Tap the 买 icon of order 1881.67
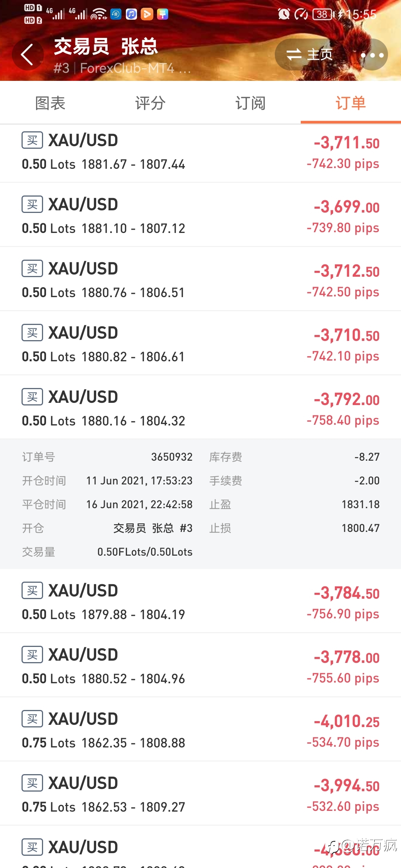Screen dimensions: 401x868 [32, 140]
